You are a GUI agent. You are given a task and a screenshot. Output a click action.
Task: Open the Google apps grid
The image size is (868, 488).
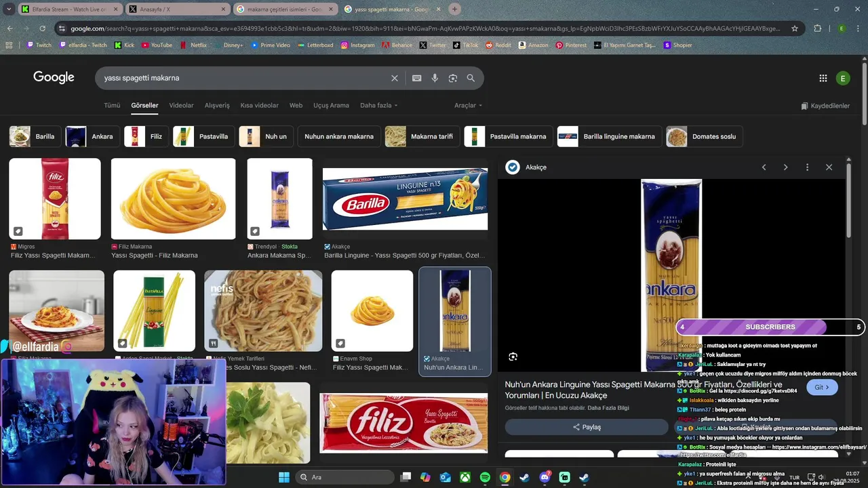coord(823,78)
